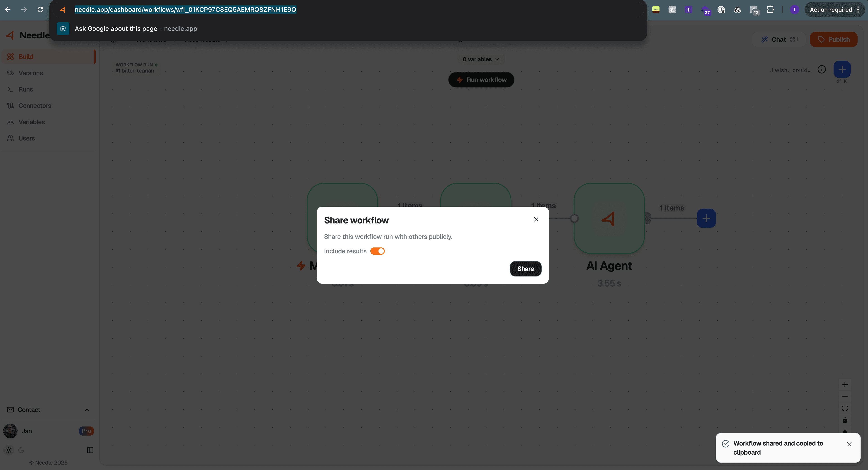Image resolution: width=868 pixels, height=470 pixels.
Task: Add node after AI Agent
Action: [x=706, y=218]
